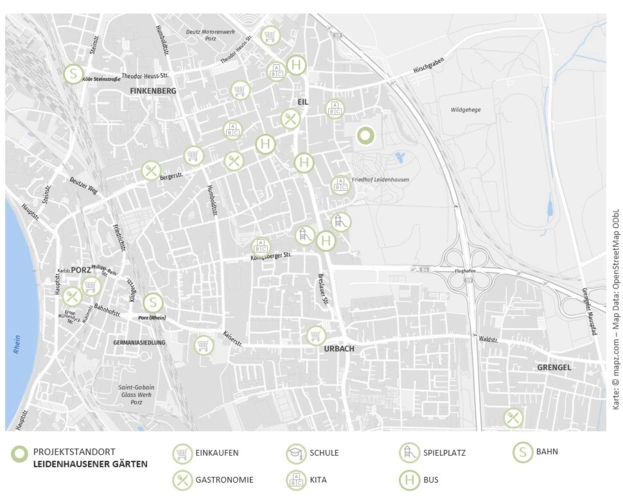This screenshot has height=500, width=623.
Task: Select the Bahn legend icon
Action: 521,452
